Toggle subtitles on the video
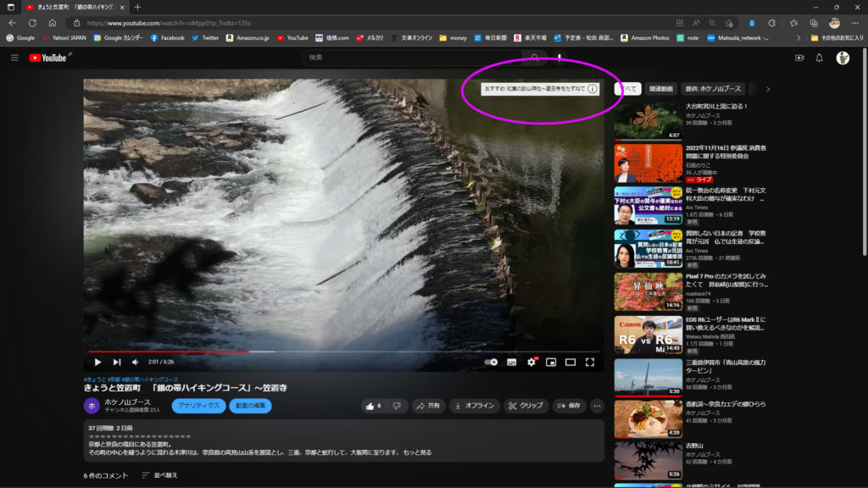Viewport: 868px width, 488px height. (x=512, y=362)
